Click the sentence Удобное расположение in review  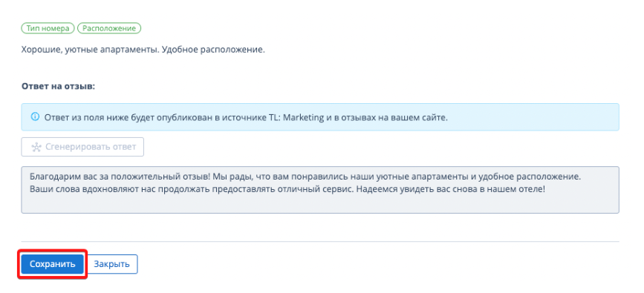coord(214,51)
